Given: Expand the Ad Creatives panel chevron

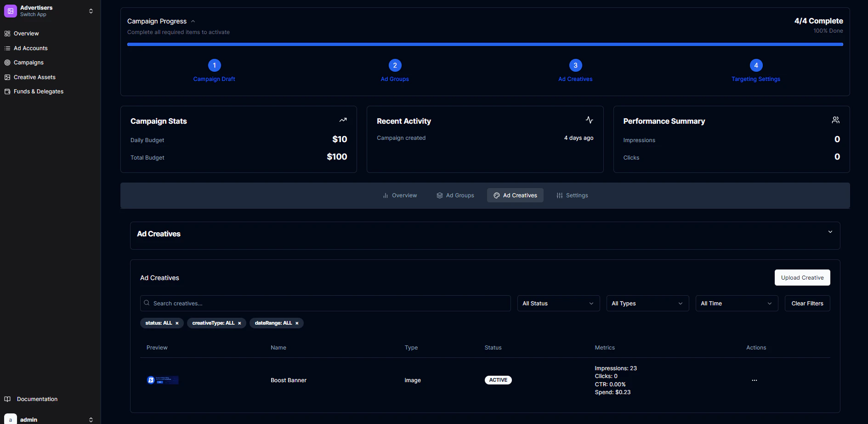Looking at the screenshot, I should [830, 232].
